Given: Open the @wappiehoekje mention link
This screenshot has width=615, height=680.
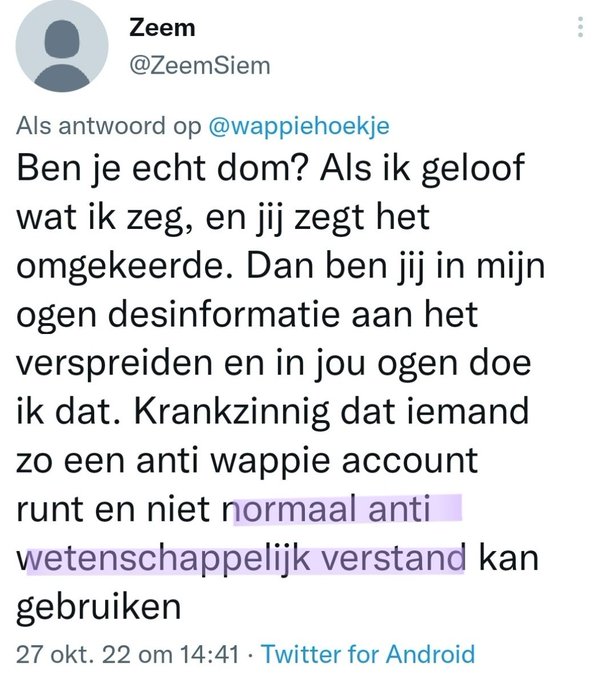Looking at the screenshot, I should point(299,127).
